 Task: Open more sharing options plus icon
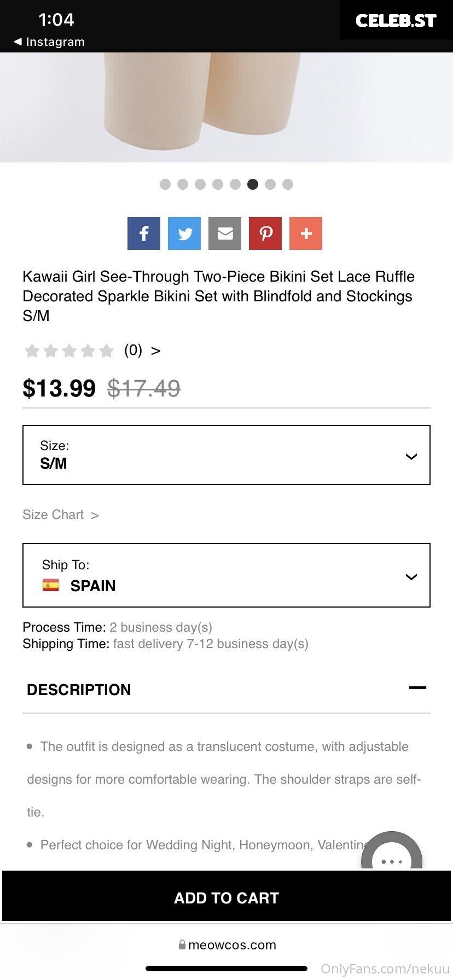(x=306, y=234)
